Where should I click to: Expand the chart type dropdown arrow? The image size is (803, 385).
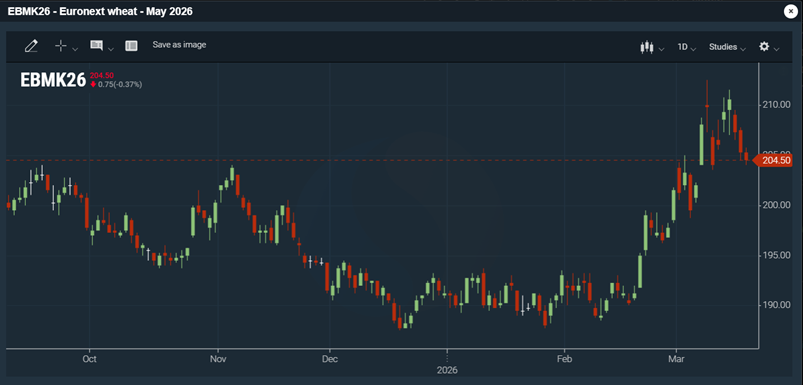(661, 49)
